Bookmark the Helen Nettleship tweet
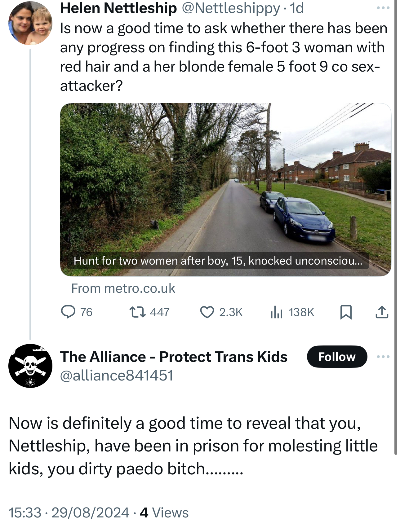400x532 pixels. coord(346,312)
